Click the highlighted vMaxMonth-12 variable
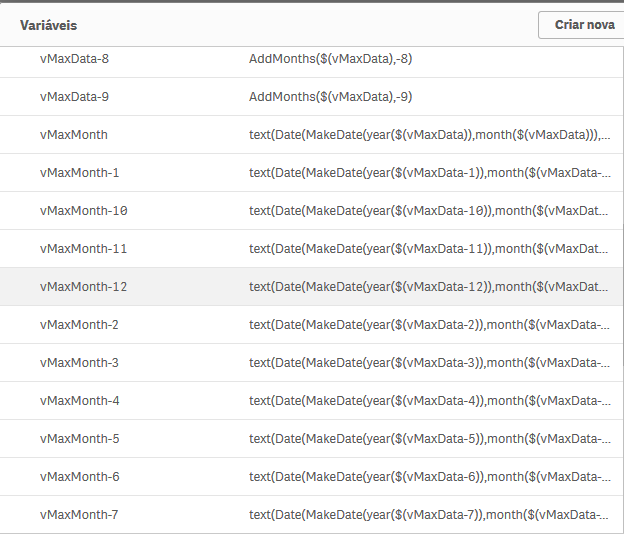The width and height of the screenshot is (624, 534). pos(84,287)
